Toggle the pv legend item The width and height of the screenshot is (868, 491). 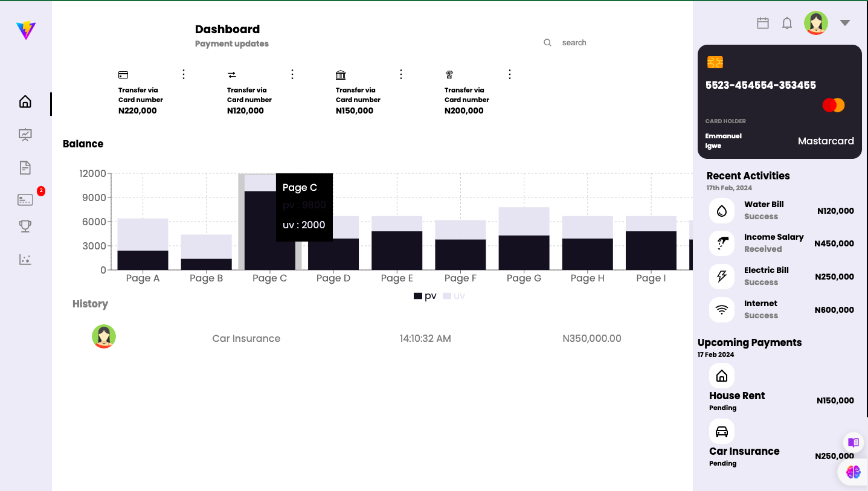(425, 296)
